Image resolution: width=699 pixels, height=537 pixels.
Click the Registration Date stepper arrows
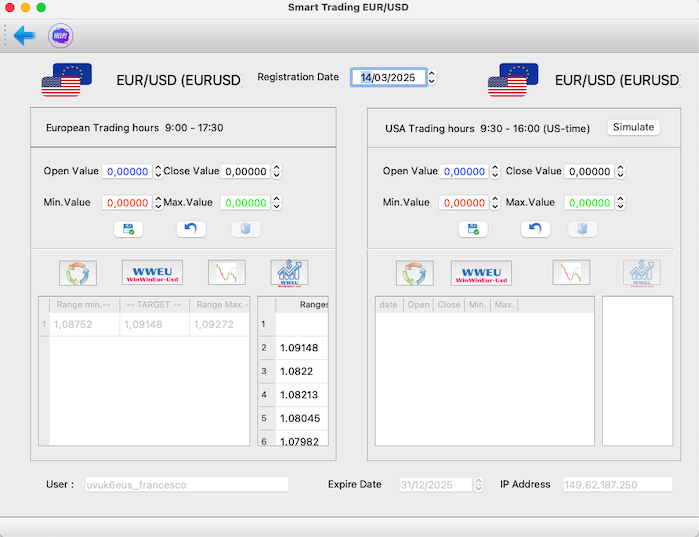click(x=432, y=77)
